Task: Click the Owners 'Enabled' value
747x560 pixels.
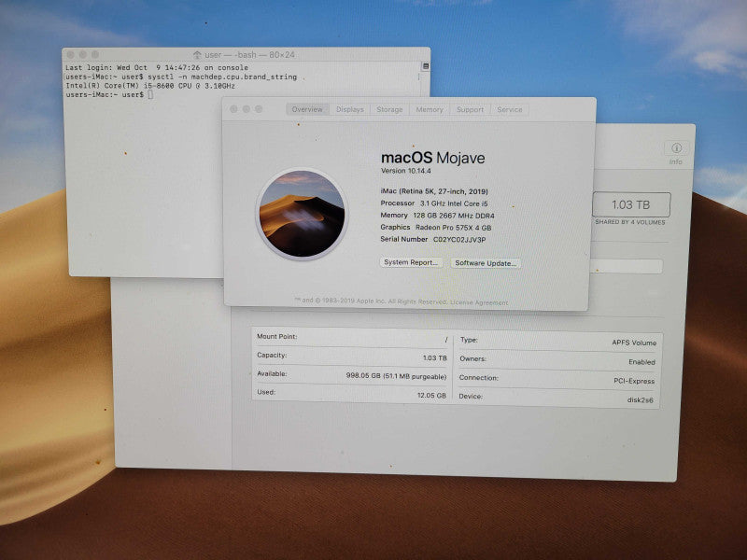Action: (641, 362)
